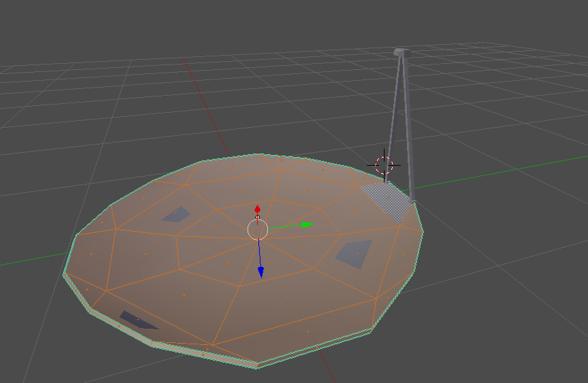Click the leftmost corner vertex of the disk

pyautogui.click(x=65, y=274)
